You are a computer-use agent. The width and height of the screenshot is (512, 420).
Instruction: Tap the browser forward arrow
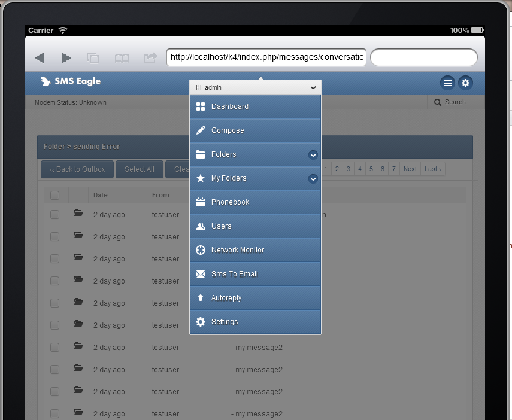coord(66,58)
